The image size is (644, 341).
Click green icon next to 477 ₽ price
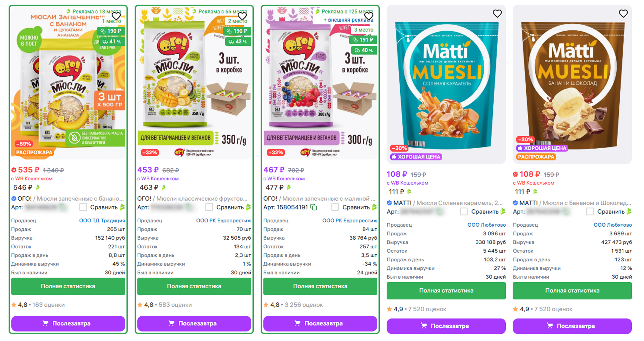point(289,187)
